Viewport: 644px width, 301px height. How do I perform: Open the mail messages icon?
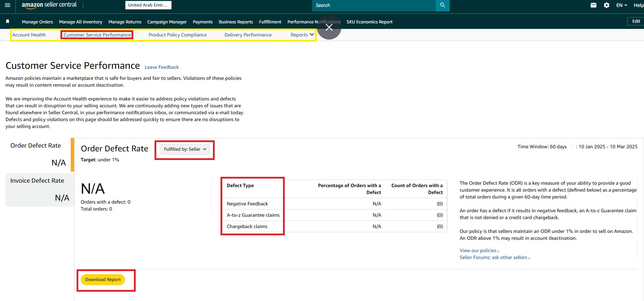(594, 5)
